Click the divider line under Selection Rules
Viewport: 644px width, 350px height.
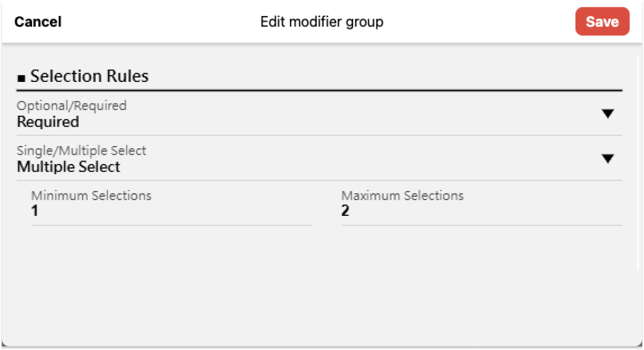[319, 91]
